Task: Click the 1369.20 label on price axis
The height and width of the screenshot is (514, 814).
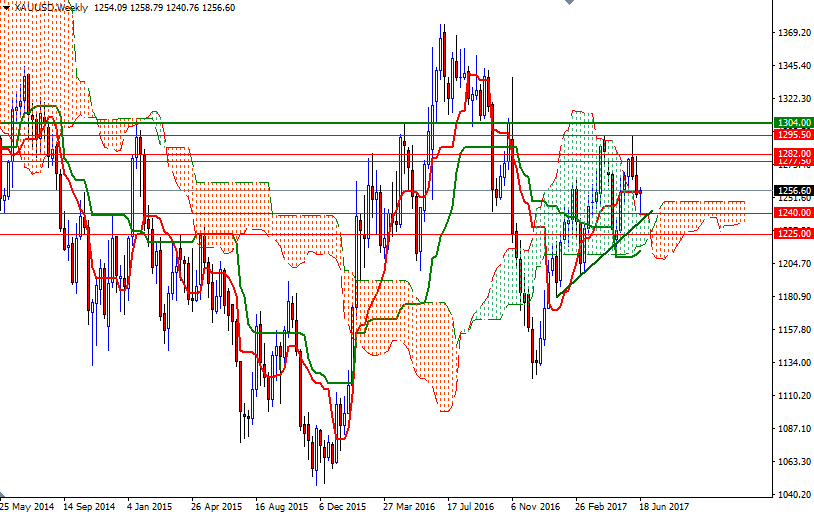Action: 793,33
